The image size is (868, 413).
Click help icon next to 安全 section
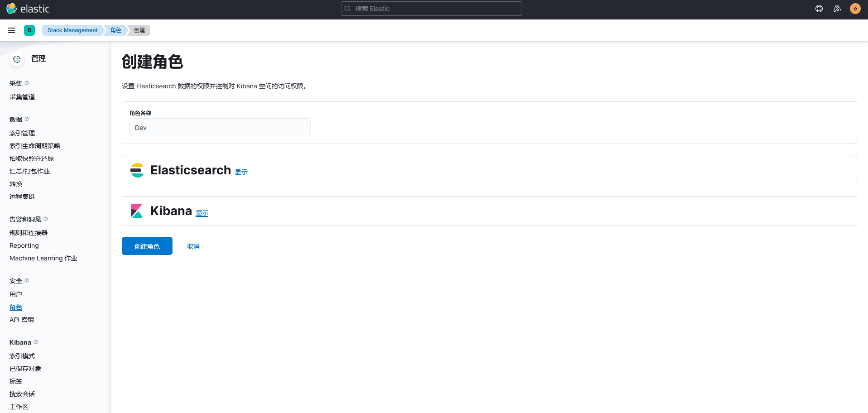[27, 280]
